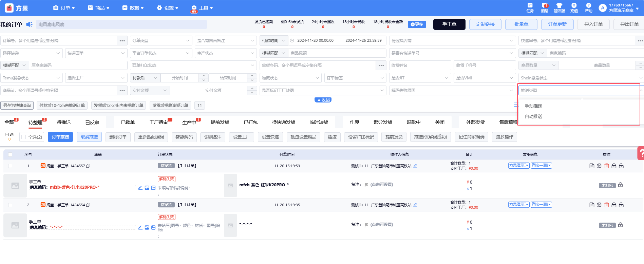Choose 自动推送 from the open dropdown list

(533, 116)
